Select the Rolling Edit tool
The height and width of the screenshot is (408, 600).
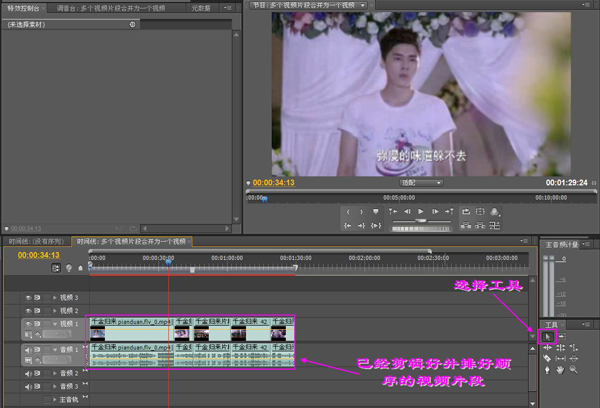(x=561, y=348)
